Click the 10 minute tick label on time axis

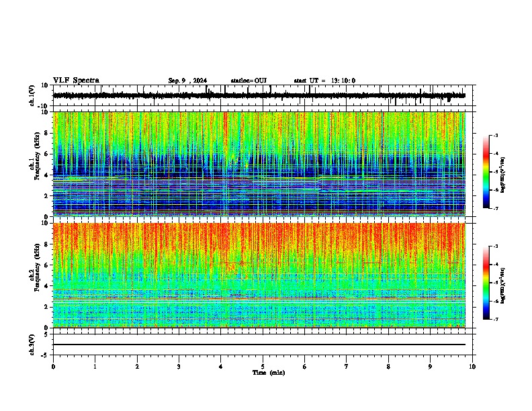[472, 367]
